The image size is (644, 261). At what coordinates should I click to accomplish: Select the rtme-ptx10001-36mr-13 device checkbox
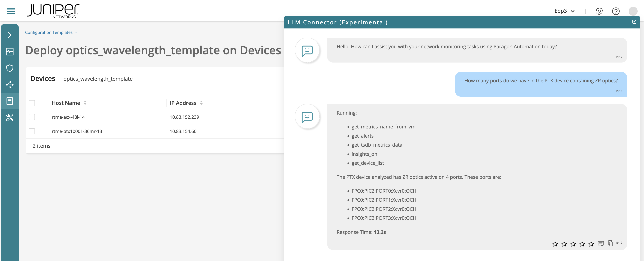[32, 131]
